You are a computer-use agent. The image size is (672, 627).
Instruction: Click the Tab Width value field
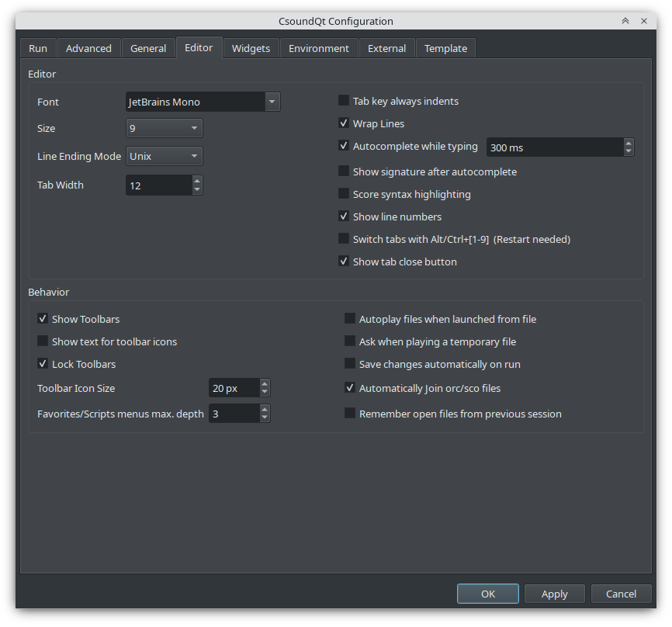point(159,185)
